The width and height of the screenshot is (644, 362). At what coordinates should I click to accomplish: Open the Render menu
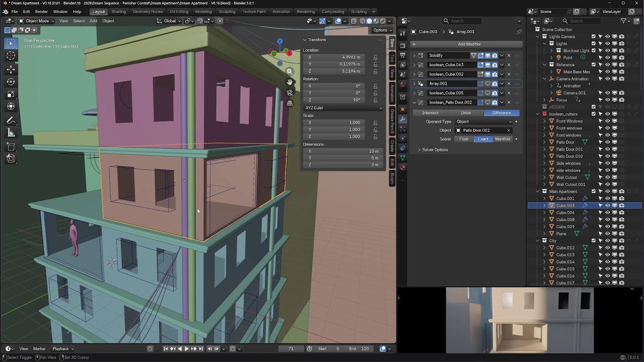click(41, 12)
